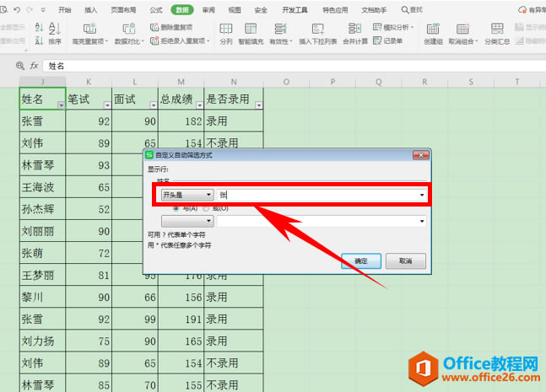Click the 插入下拉列表 insert dropdown list icon
The image size is (546, 392).
pos(318,29)
